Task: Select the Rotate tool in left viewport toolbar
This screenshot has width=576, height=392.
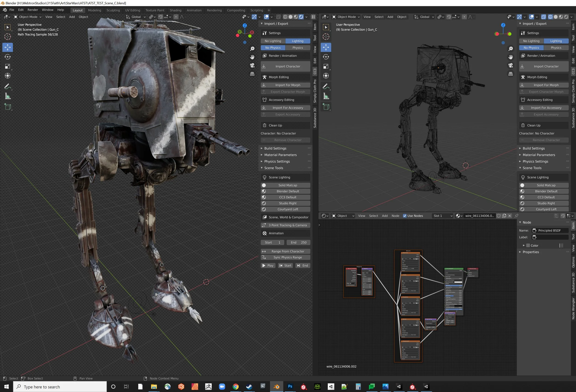Action: pyautogui.click(x=8, y=57)
